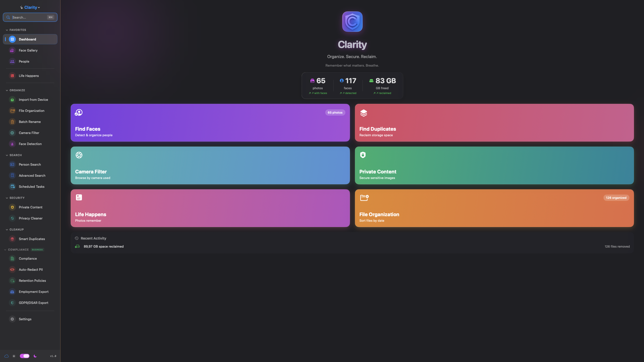644x362 pixels.
Task: Open the Private Content card
Action: (x=494, y=165)
